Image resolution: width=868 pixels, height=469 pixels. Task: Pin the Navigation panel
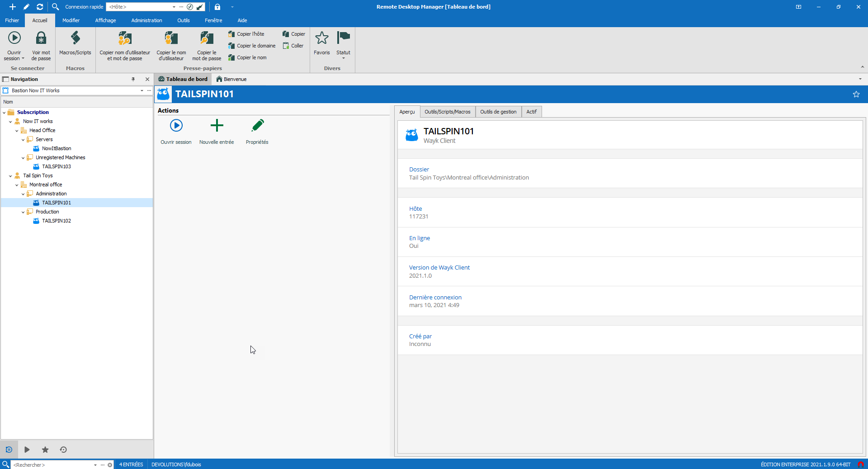(133, 79)
